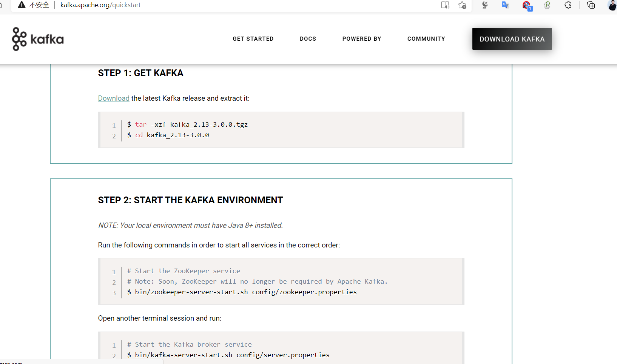Follow the Download link in Step 1
The height and width of the screenshot is (364, 617).
[x=114, y=98]
